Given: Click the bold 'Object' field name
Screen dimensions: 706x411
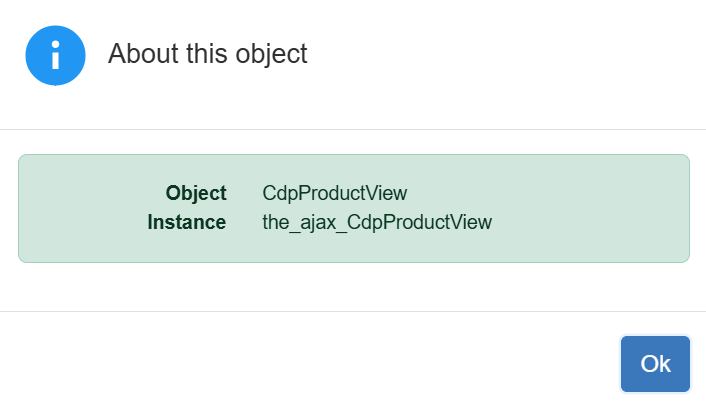Looking at the screenshot, I should (196, 193).
